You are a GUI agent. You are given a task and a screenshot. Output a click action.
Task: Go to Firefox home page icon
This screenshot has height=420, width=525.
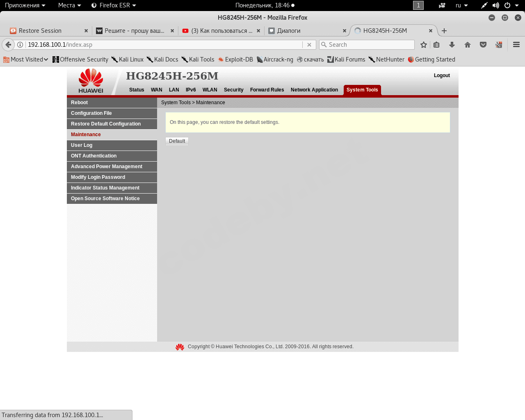(x=468, y=45)
